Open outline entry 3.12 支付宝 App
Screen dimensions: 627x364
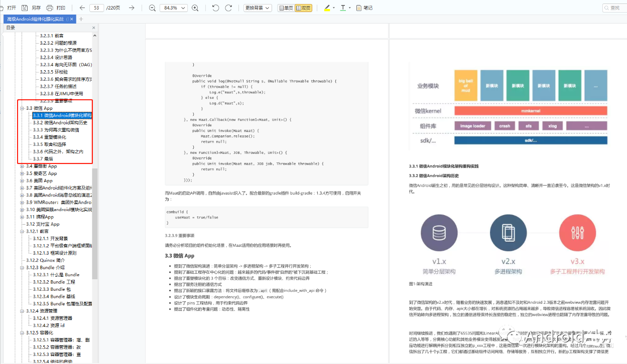pos(43,224)
